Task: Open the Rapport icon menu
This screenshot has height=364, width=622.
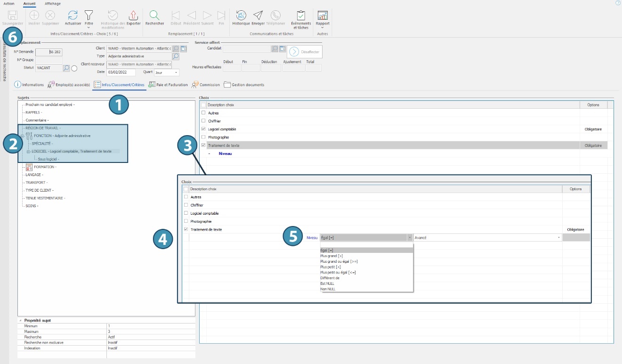Action: (x=323, y=16)
